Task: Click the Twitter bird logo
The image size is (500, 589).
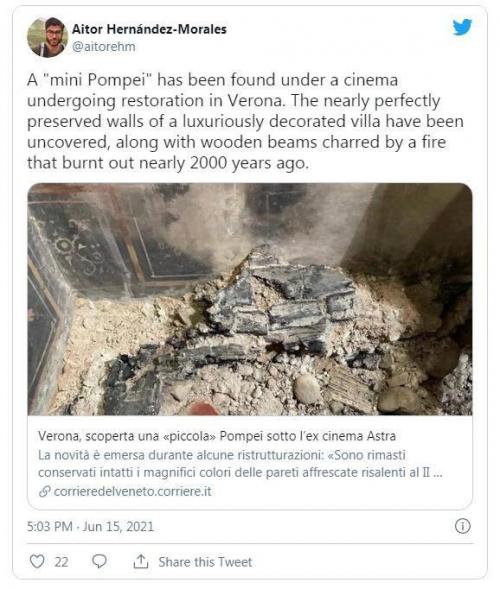Action: tap(462, 27)
